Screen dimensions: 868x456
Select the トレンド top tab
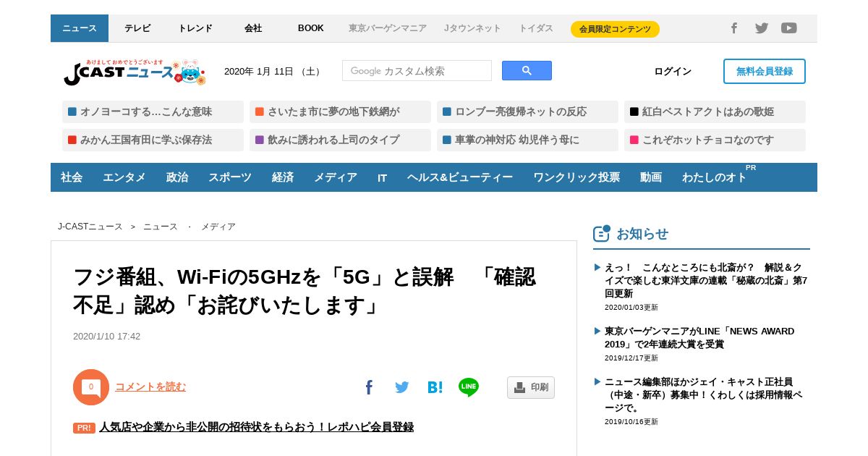pyautogui.click(x=195, y=28)
